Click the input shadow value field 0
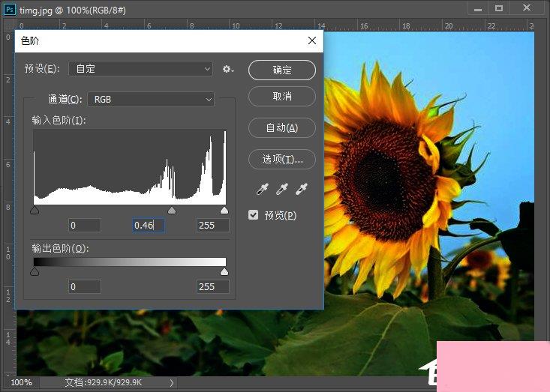550x392 pixels. coord(85,226)
